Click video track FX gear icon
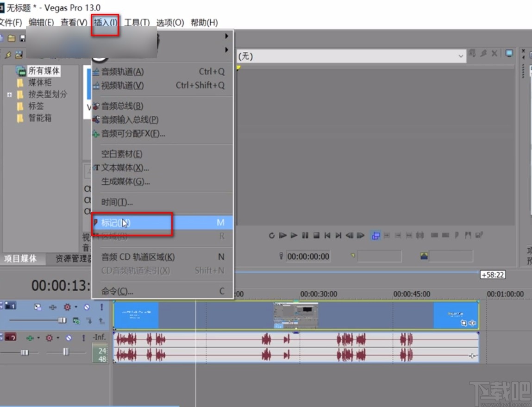 point(67,307)
